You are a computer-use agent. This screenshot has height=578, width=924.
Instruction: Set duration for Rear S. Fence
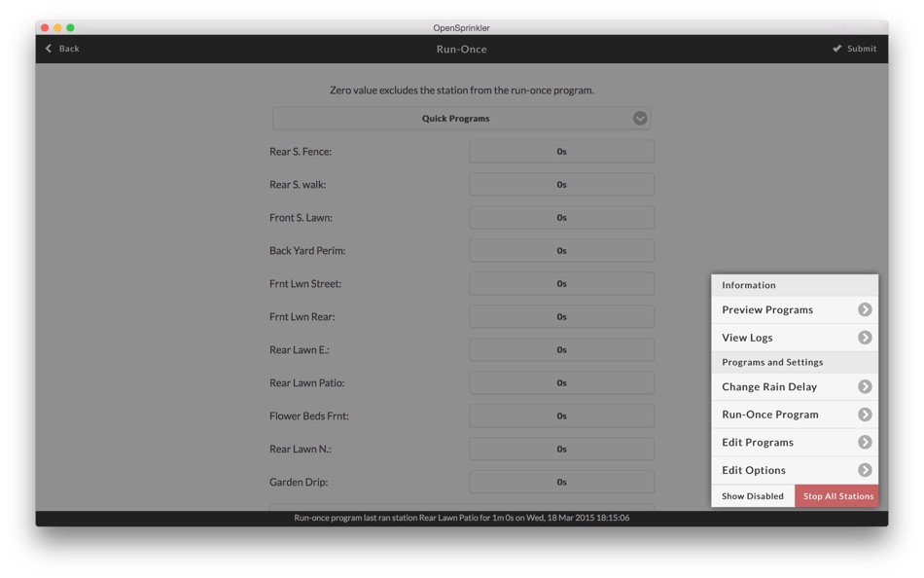pos(561,152)
